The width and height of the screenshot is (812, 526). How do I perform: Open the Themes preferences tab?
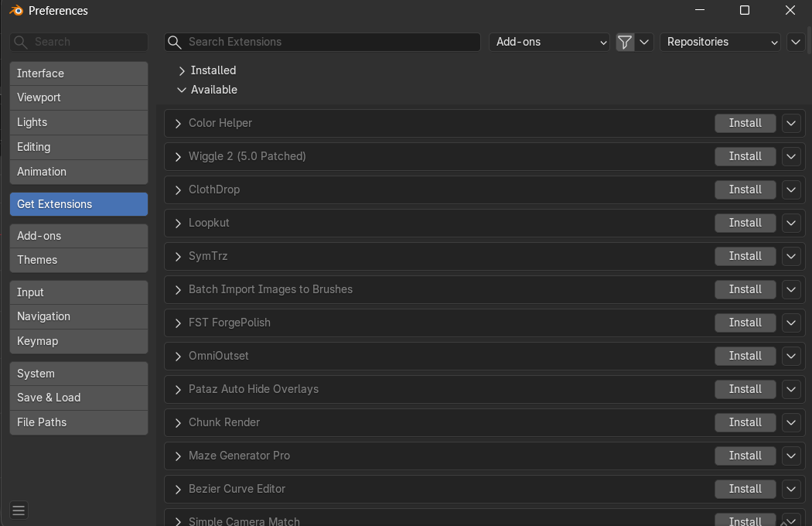pos(79,260)
